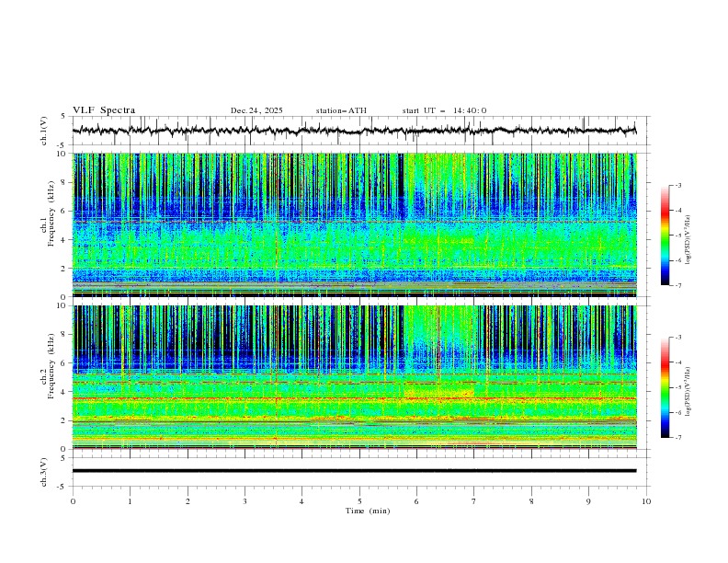728x563 pixels.
Task: Click the "0" tick on the time axis
Action: click(x=73, y=501)
